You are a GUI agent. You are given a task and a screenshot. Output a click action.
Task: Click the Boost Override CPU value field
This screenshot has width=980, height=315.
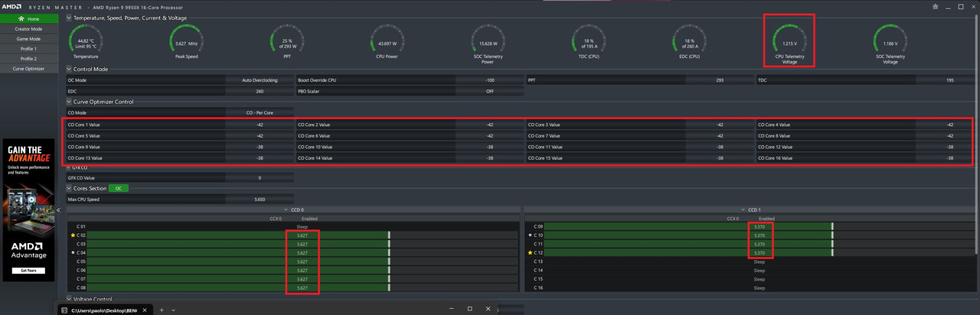tap(488, 80)
